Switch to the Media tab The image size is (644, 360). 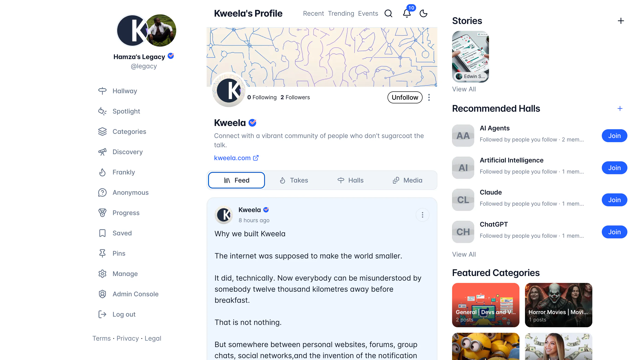tap(408, 180)
